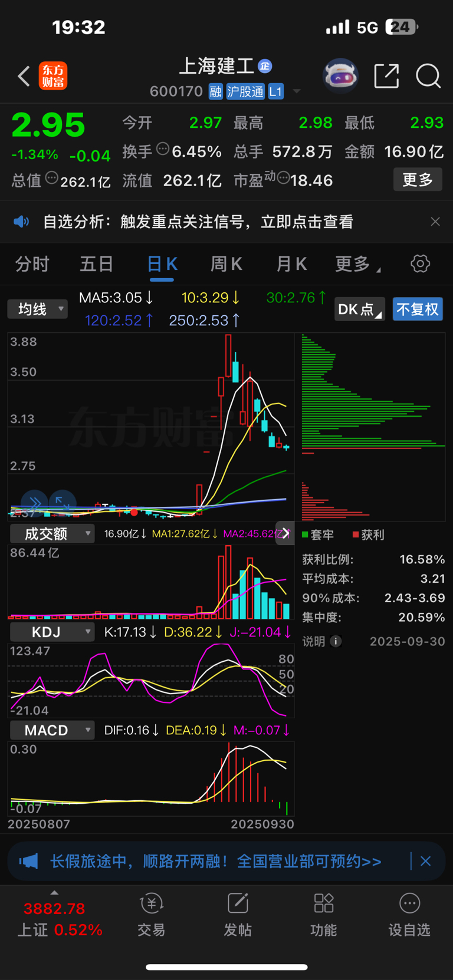This screenshot has height=980, width=453.
Task: Tap the battery status indicator
Action: click(402, 27)
